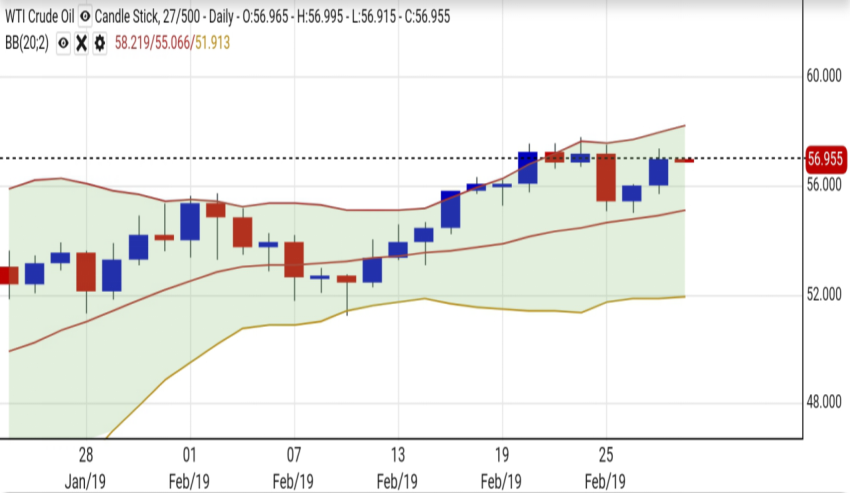Click the BB(20;2) indicator label
854x493 pixels.
(27, 44)
